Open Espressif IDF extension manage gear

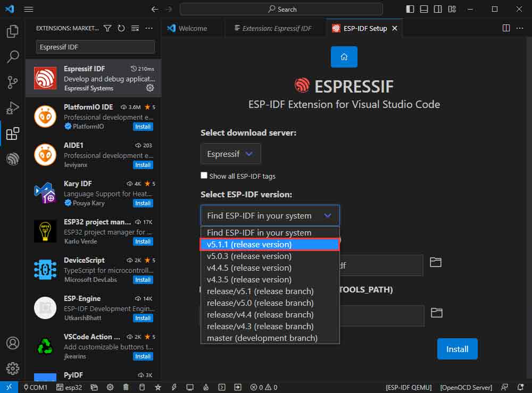click(150, 88)
